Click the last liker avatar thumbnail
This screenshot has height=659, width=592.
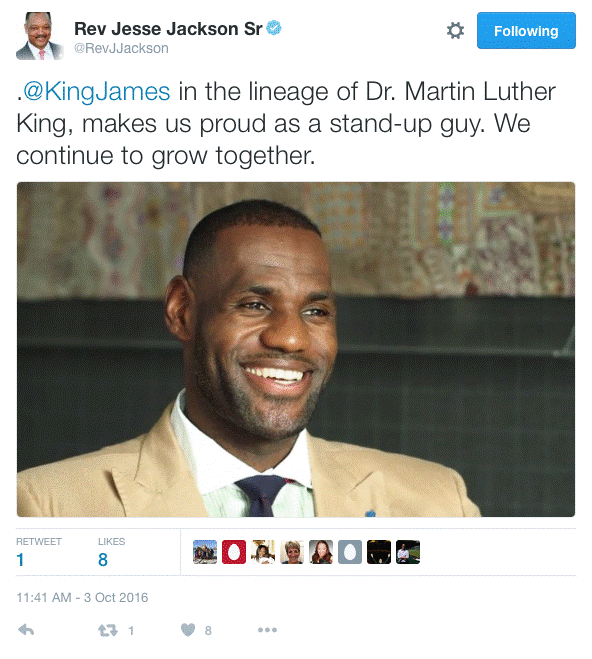pos(408,552)
